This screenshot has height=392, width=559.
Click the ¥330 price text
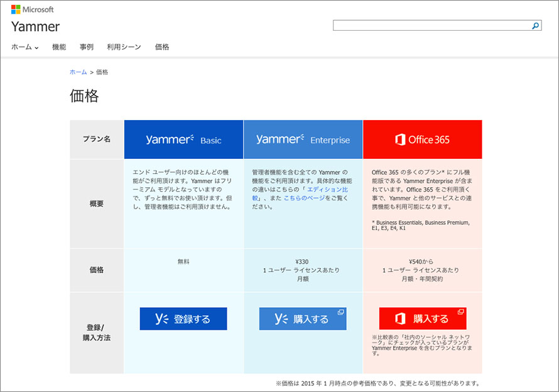click(302, 261)
